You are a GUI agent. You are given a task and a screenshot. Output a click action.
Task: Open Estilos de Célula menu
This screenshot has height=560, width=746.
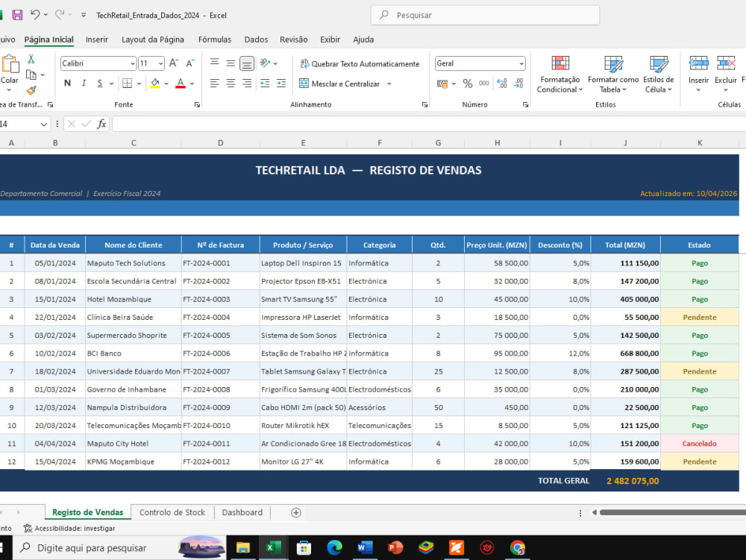[x=659, y=74]
